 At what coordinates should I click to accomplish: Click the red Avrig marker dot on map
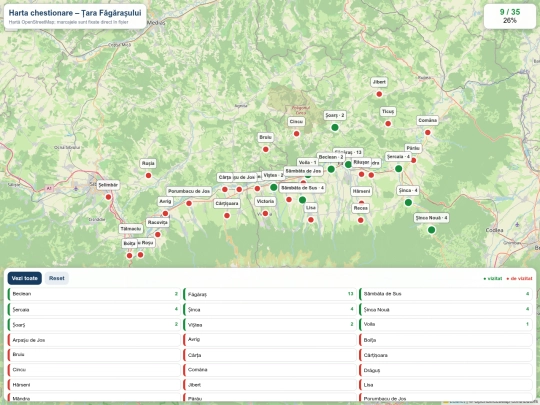(x=165, y=214)
